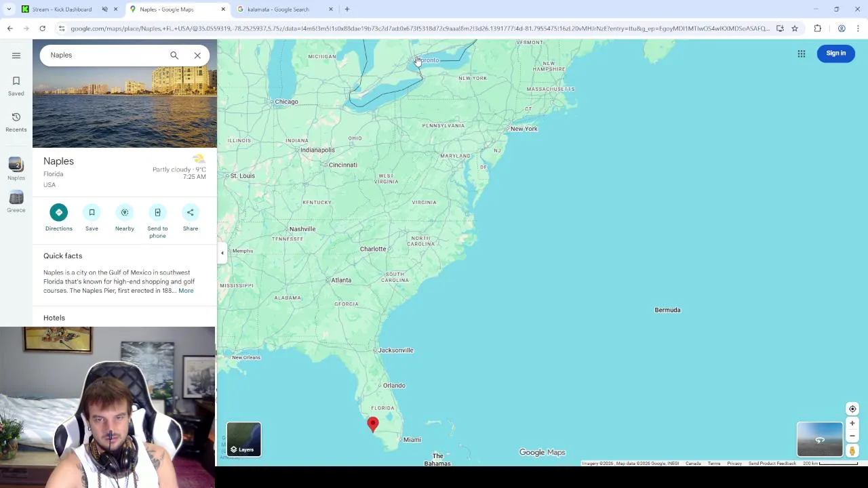The width and height of the screenshot is (868, 488).
Task: Click the Miami label on map
Action: coord(412,440)
